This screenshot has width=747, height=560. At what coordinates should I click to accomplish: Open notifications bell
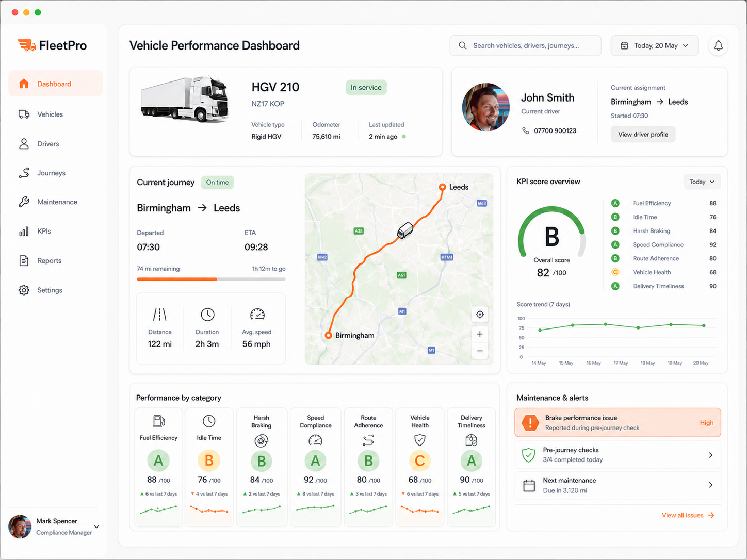[718, 45]
